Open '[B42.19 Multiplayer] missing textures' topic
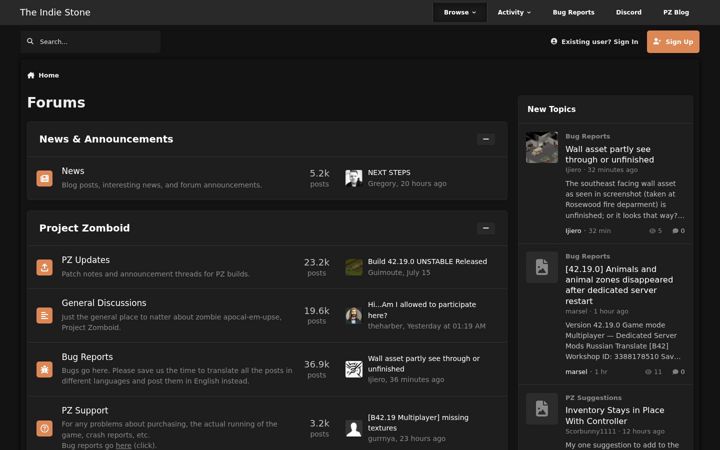Screen dimensions: 720x450 point(418,423)
